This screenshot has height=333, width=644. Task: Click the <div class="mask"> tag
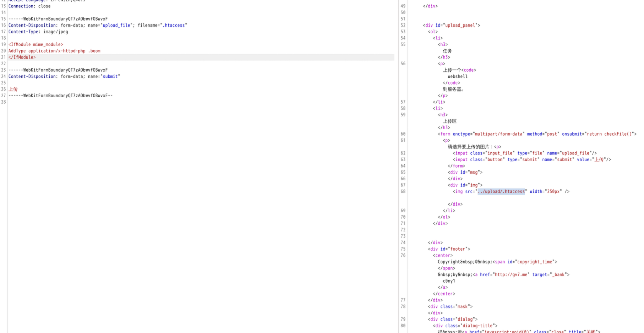coord(450,306)
